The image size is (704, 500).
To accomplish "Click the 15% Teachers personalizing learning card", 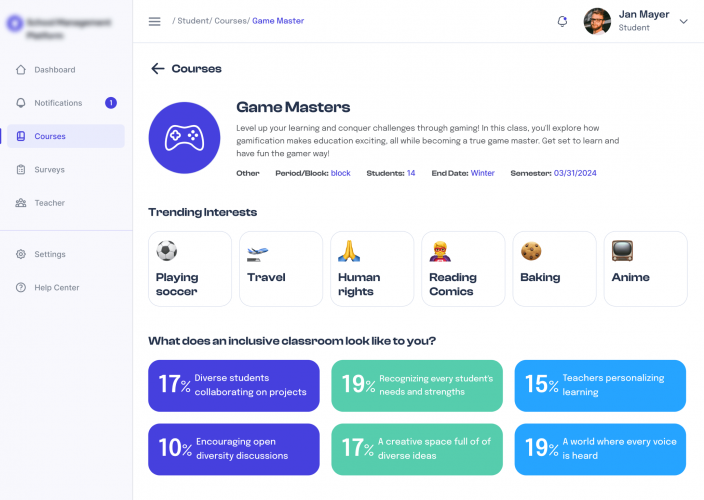I will click(600, 386).
